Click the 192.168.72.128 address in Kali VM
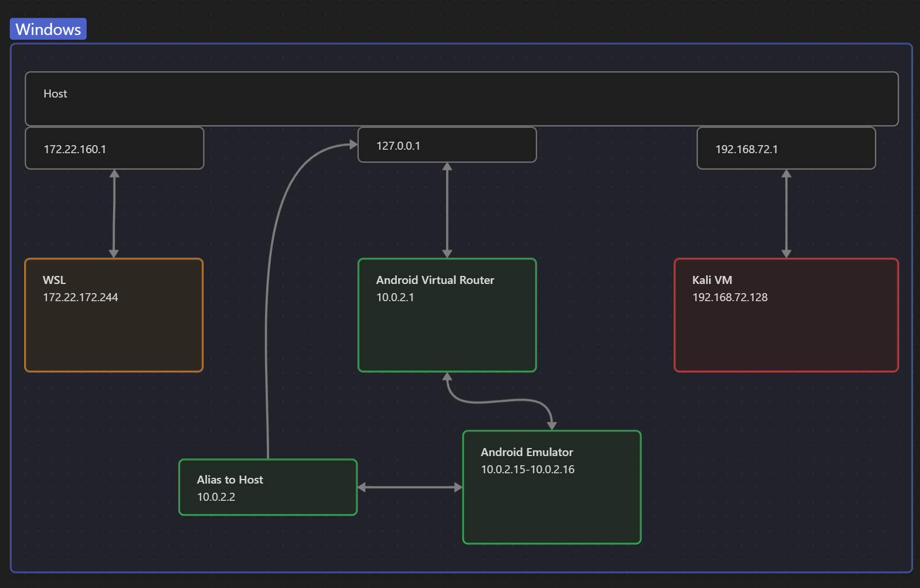 point(730,297)
